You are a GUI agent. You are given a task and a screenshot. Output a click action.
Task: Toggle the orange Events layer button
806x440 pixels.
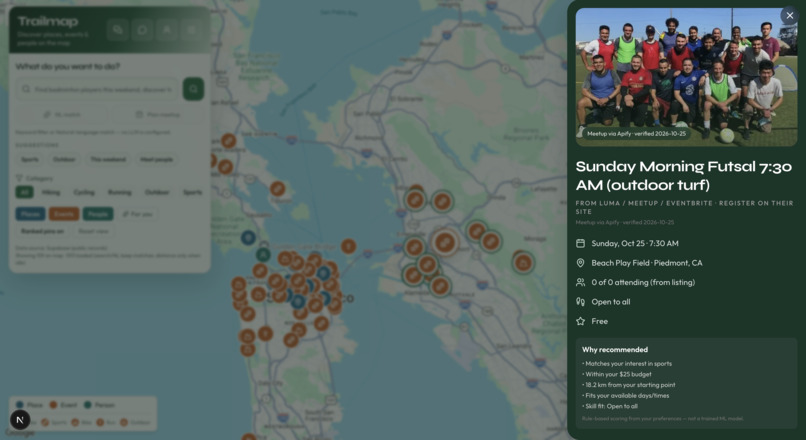pos(64,214)
